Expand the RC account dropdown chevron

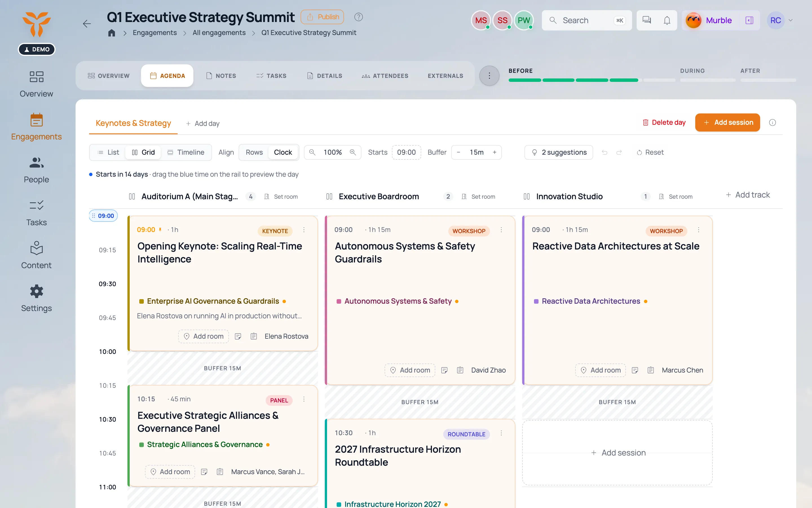(x=791, y=20)
